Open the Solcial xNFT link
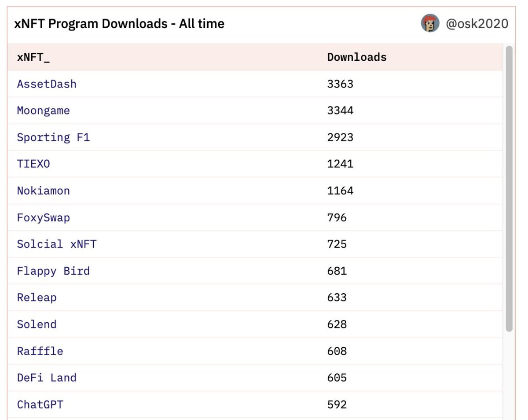Screen dimensions: 528x420 [56, 244]
